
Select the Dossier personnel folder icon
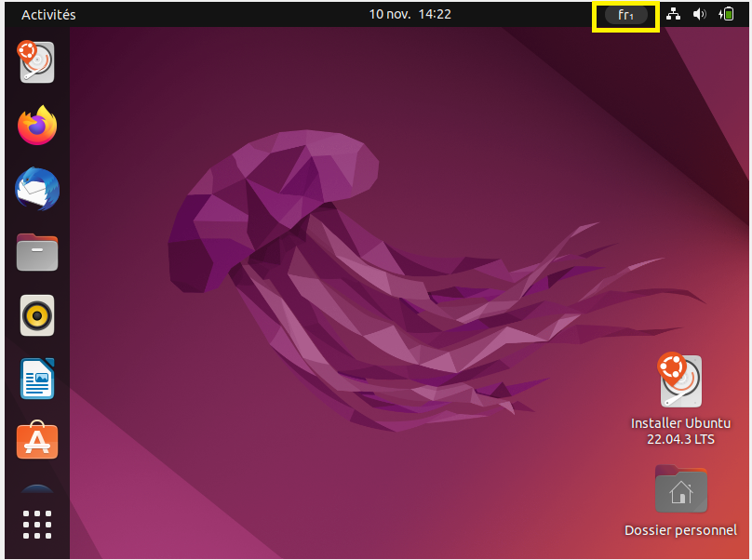[680, 489]
